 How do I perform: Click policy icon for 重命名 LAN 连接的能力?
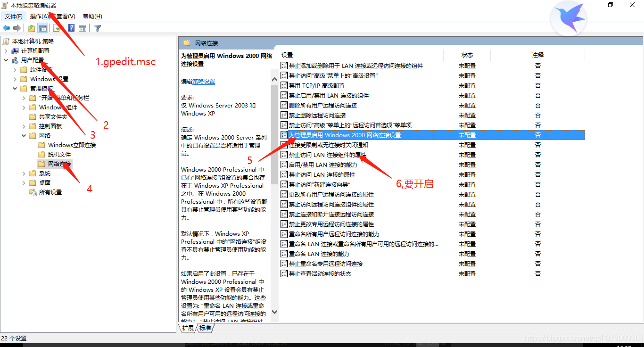pyautogui.click(x=284, y=254)
